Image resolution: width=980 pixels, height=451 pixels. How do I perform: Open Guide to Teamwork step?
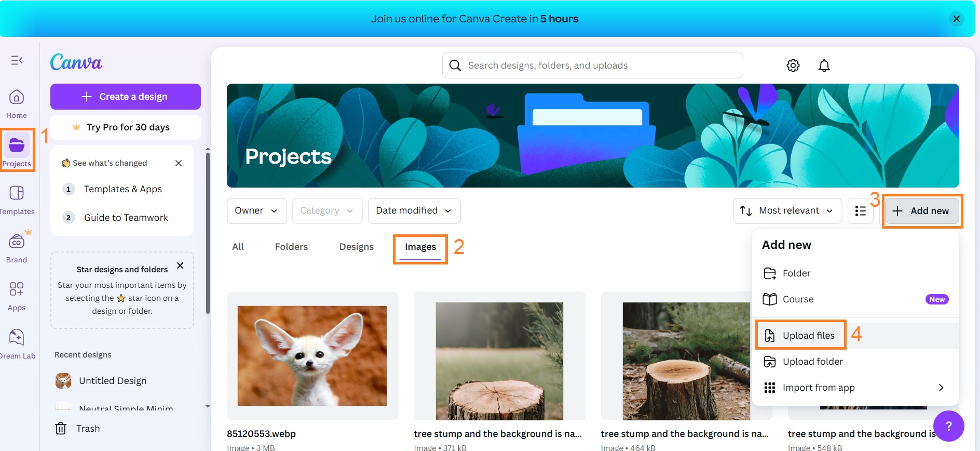point(122,218)
